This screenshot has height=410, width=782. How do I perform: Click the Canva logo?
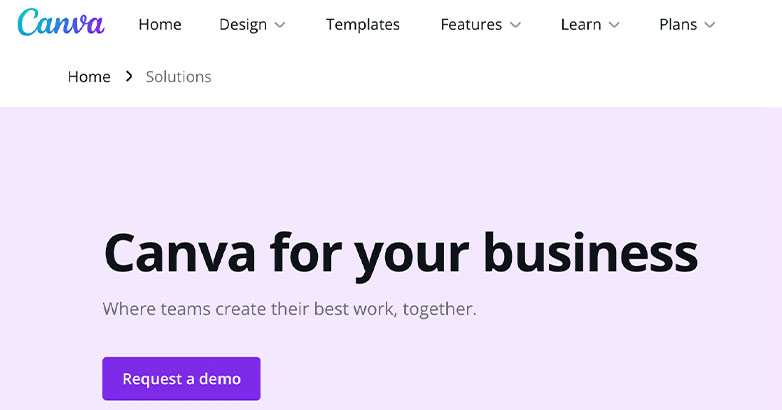[x=61, y=23]
